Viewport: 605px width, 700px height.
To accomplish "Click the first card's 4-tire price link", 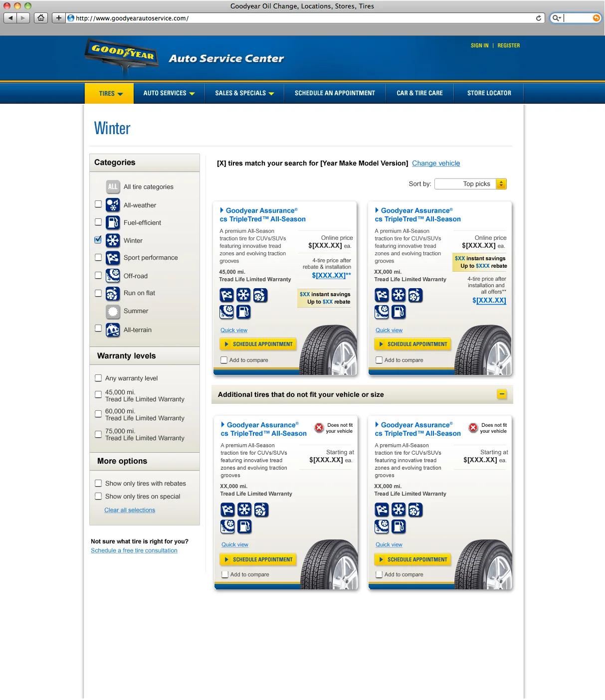I will (331, 275).
